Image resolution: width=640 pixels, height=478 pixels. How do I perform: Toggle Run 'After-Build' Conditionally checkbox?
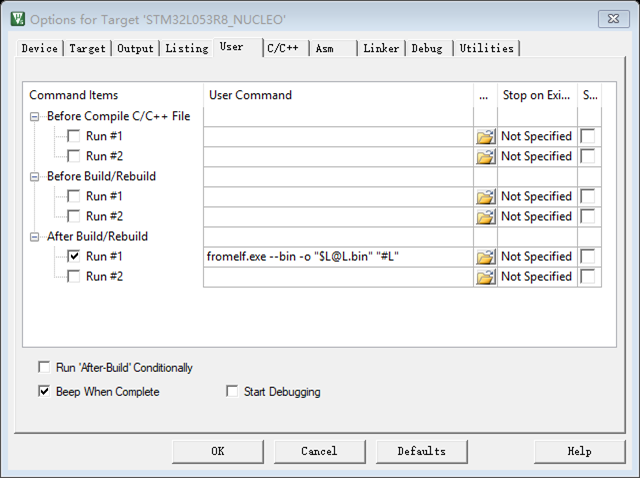pos(44,367)
